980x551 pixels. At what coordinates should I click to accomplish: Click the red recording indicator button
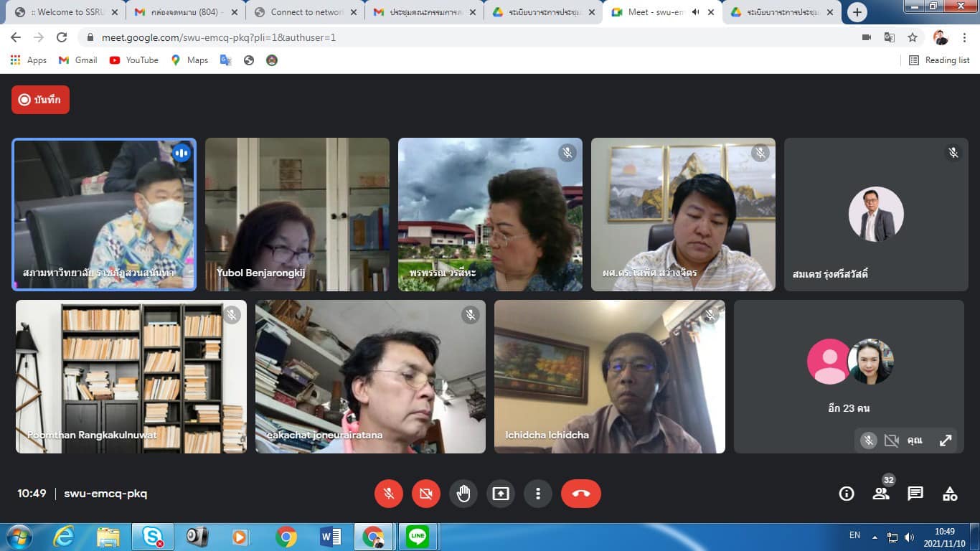[x=40, y=100]
